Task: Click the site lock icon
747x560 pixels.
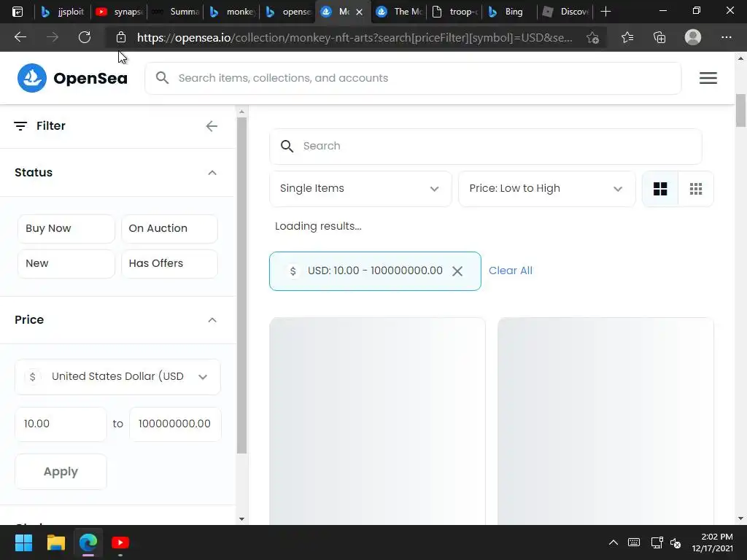Action: click(x=121, y=37)
